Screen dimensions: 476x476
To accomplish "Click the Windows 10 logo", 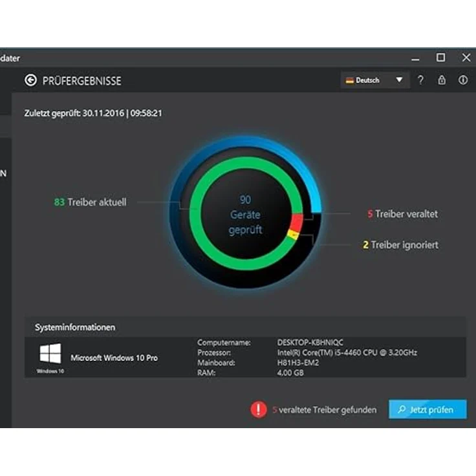I will tap(50, 353).
